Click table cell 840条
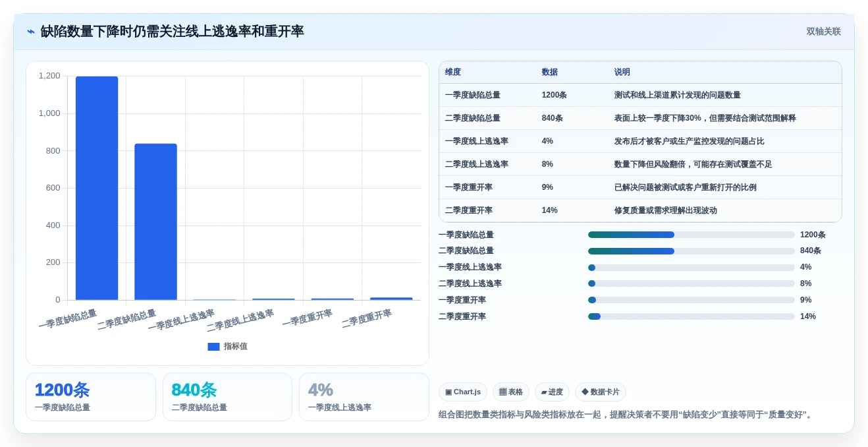Viewport: 868px width, 447px height. [553, 119]
